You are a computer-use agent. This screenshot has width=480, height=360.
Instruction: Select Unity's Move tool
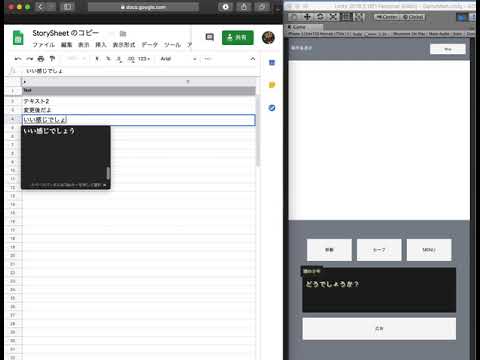307,17
